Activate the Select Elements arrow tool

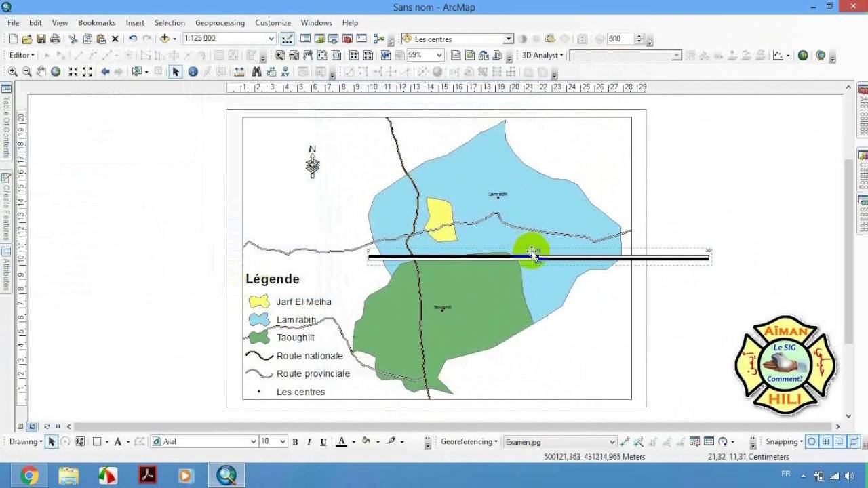tap(176, 72)
